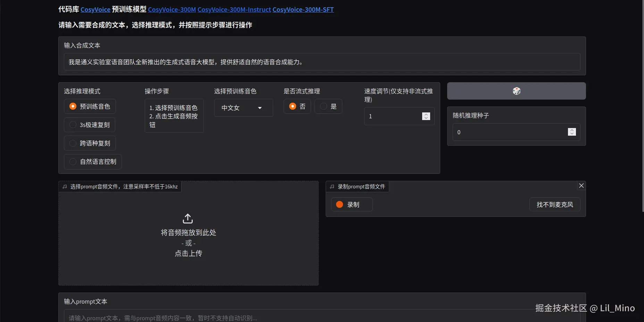
Task: Select 3s极速复刻 inference mode
Action: [90, 125]
